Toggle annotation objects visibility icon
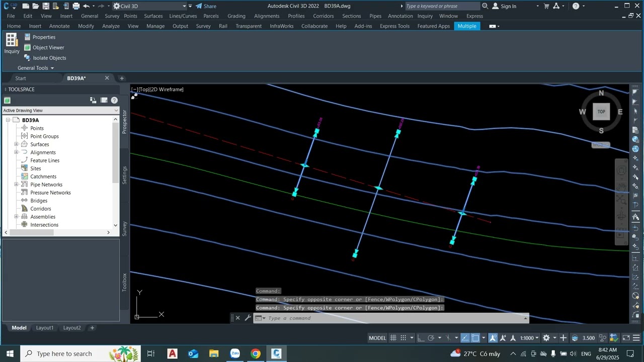This screenshot has width=644, height=362. pos(493,338)
